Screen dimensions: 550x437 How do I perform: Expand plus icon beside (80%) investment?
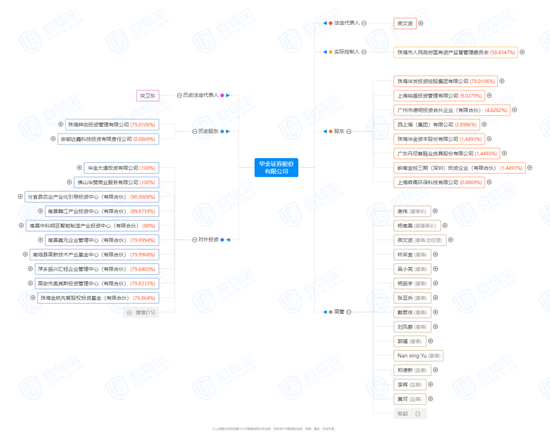21,226
